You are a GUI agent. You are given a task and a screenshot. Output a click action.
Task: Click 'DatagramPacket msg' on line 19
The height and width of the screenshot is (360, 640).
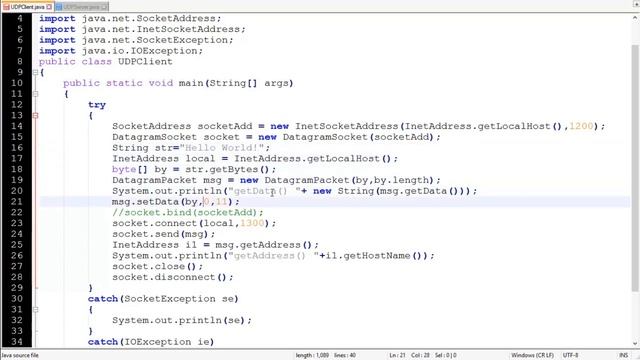tap(167, 180)
